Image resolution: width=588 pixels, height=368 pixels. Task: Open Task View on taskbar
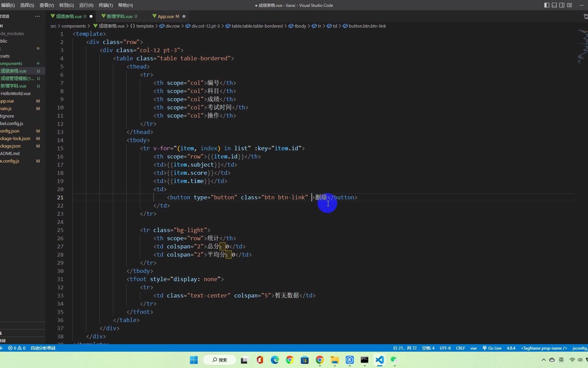point(244,360)
